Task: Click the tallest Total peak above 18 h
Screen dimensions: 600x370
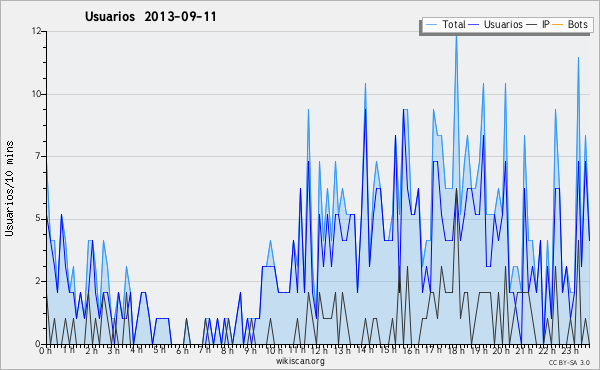Action: tap(456, 37)
